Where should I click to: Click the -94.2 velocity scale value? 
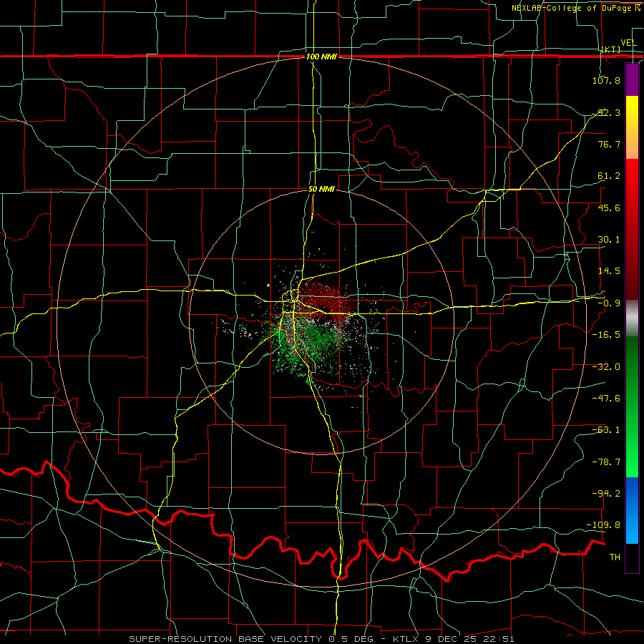(606, 493)
